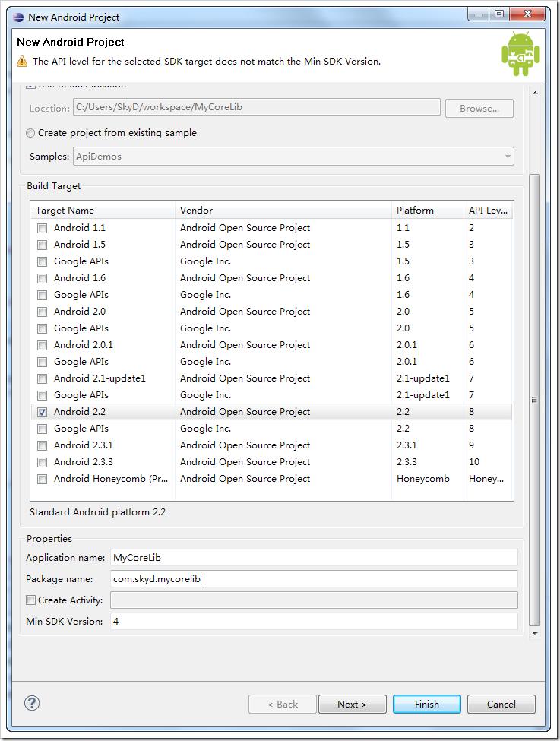560x741 pixels.
Task: Focus the Min SDK Version field
Action: point(313,622)
